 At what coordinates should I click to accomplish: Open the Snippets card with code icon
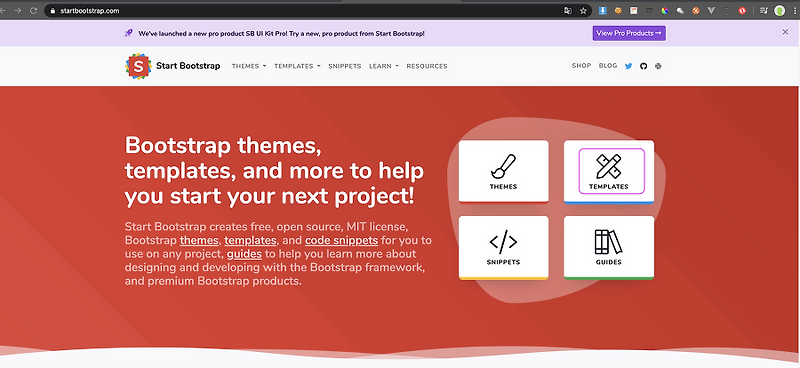(x=504, y=248)
